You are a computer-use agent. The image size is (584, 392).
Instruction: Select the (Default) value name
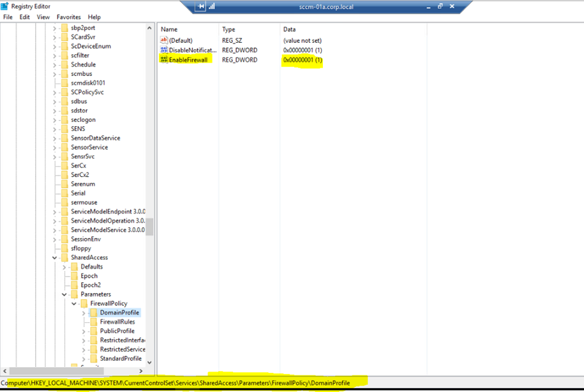pyautogui.click(x=181, y=40)
